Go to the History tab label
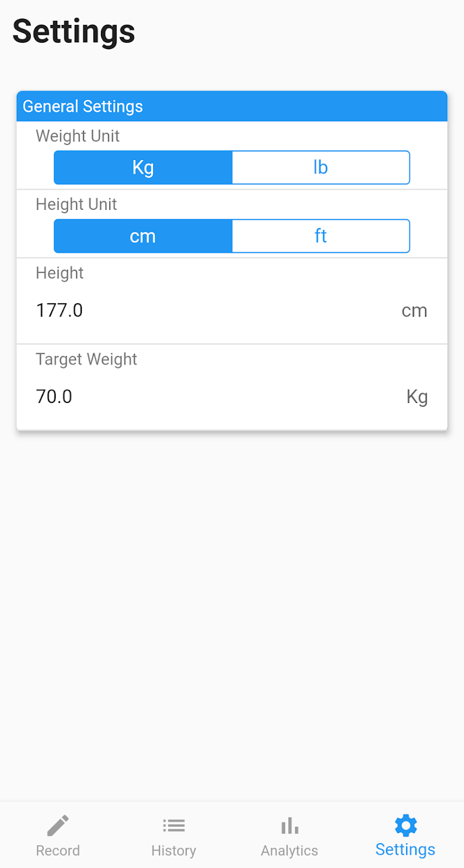Image resolution: width=464 pixels, height=868 pixels. click(173, 851)
